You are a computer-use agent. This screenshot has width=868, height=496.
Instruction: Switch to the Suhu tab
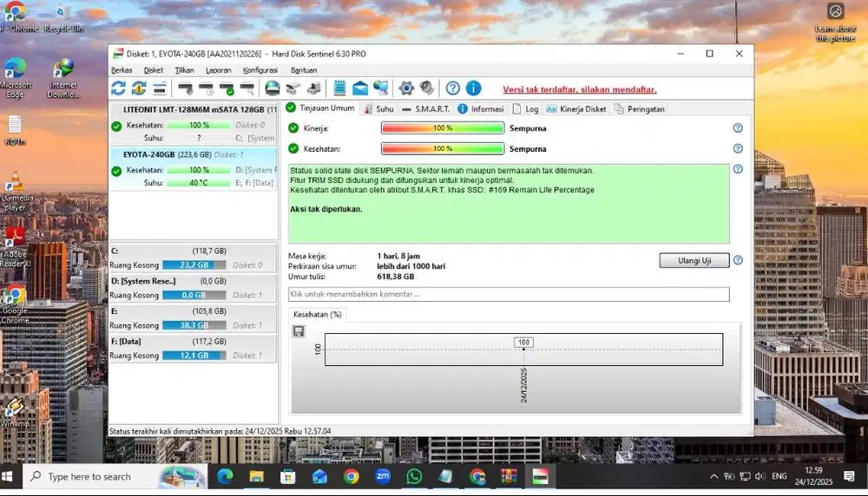(379, 109)
